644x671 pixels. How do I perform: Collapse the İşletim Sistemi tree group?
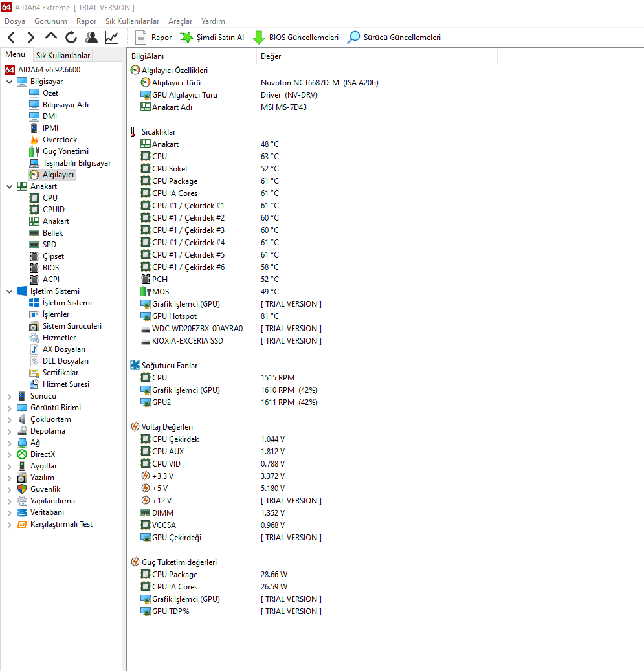tap(10, 291)
